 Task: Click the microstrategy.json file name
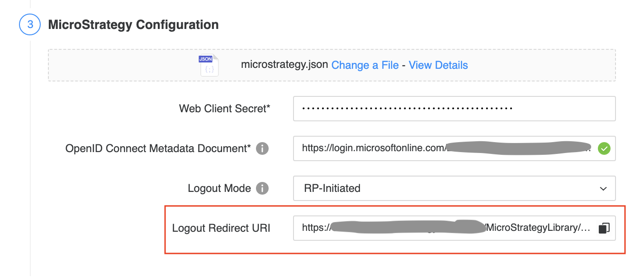tap(284, 65)
